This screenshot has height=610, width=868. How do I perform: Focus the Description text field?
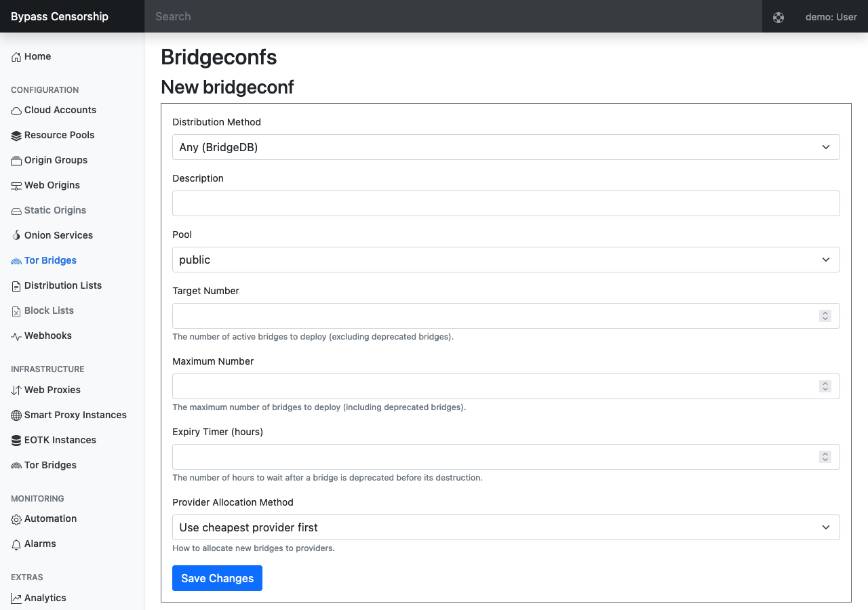point(506,203)
